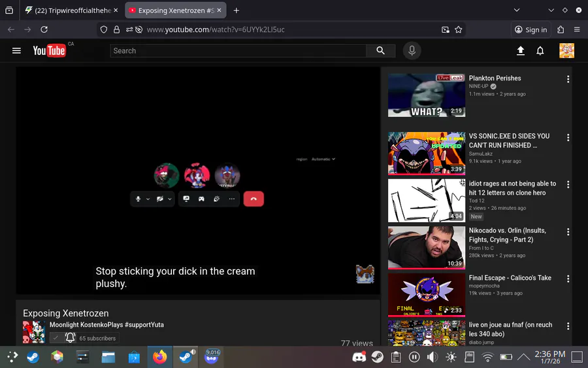Bookmark this page with the star icon
588x368 pixels.
click(x=458, y=29)
